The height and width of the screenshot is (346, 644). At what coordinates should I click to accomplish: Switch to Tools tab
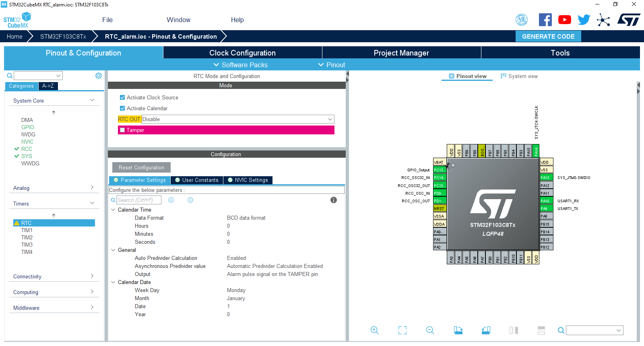(560, 53)
